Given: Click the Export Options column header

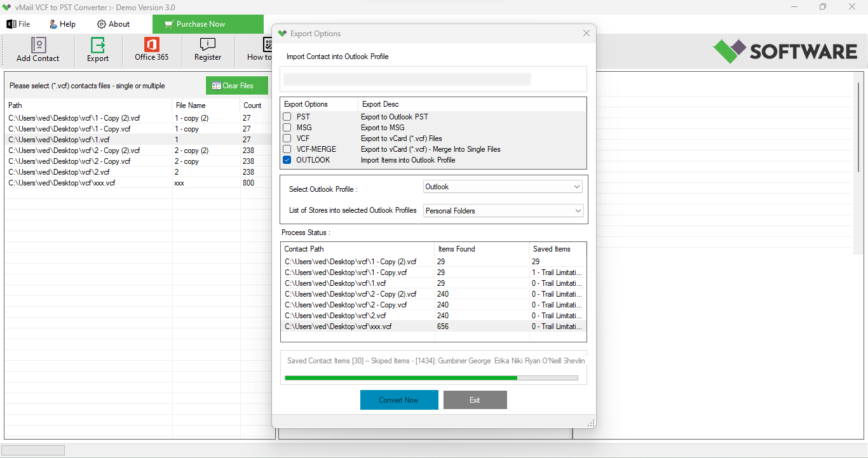Looking at the screenshot, I should pos(320,104).
